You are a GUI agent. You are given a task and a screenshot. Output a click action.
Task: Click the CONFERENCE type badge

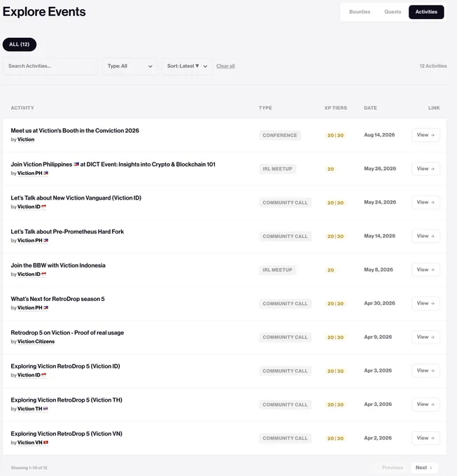[x=280, y=135]
